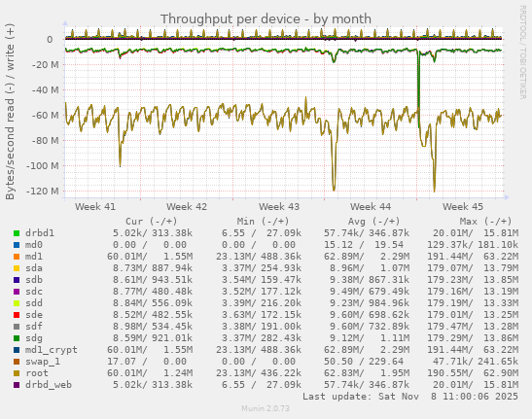The width and height of the screenshot is (532, 419).
Task: Click the sdd lime legend swatch
Action: tap(17, 303)
